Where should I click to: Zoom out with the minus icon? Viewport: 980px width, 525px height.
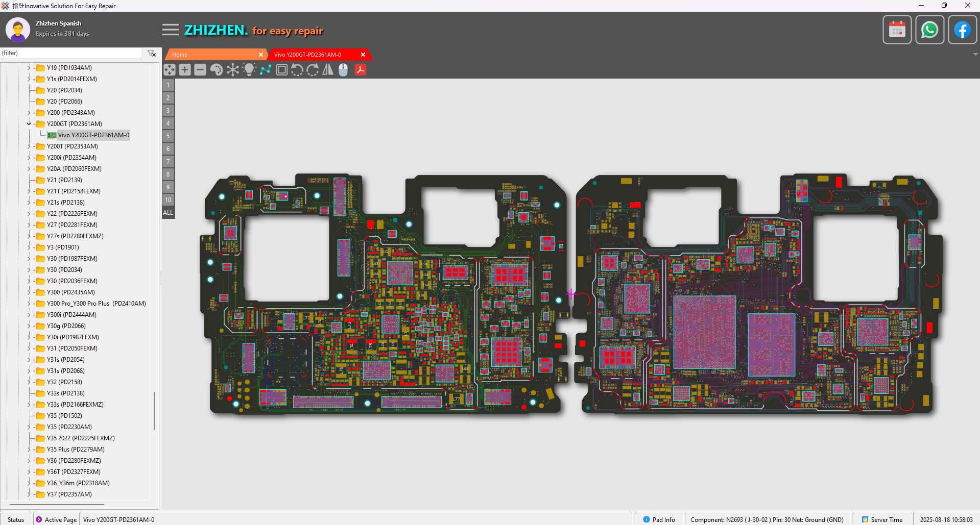(200, 70)
